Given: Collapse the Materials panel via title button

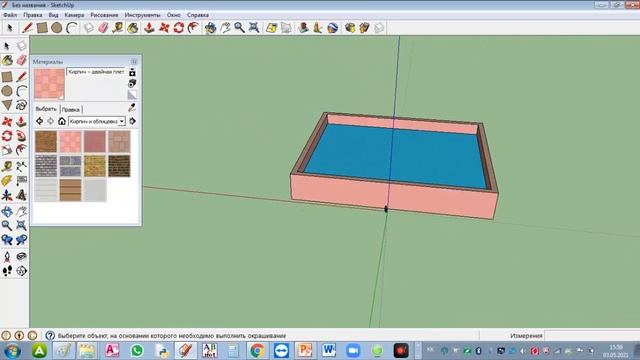Looking at the screenshot, I should click(134, 62).
